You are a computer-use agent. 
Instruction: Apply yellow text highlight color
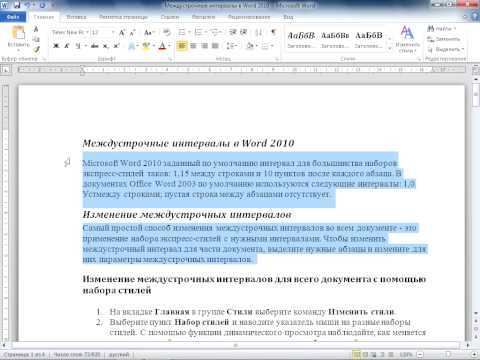146,46
